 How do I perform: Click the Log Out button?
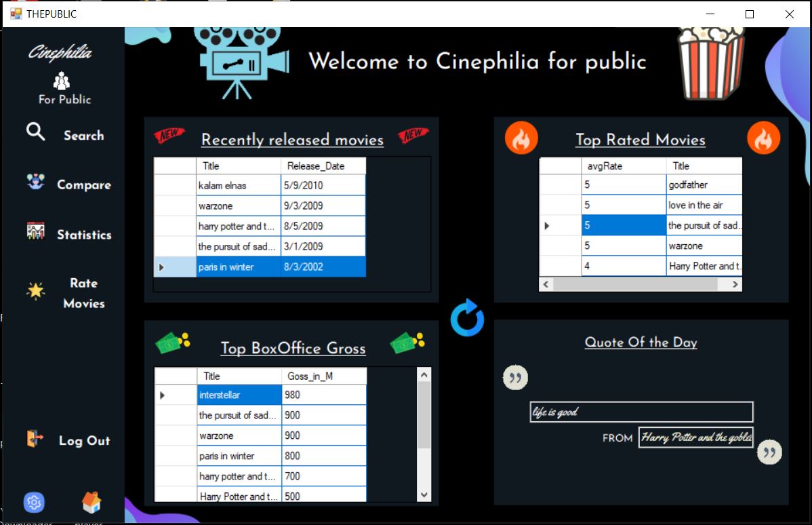[83, 440]
